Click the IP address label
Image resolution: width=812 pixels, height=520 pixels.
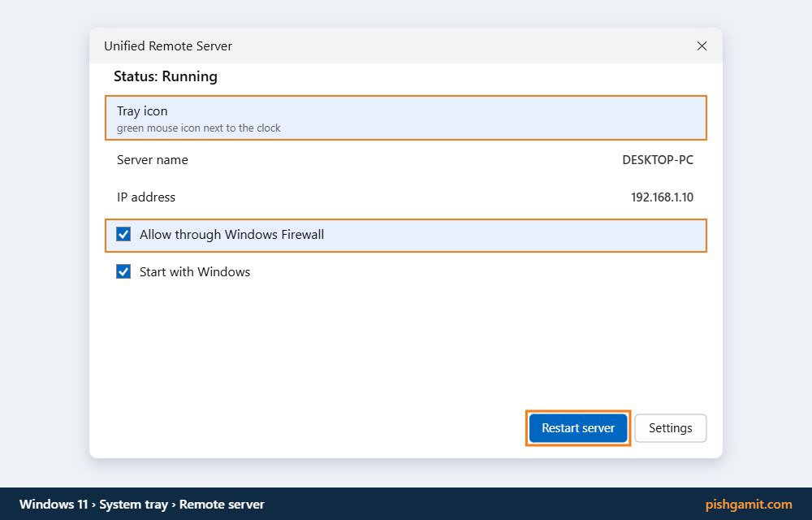pos(146,197)
